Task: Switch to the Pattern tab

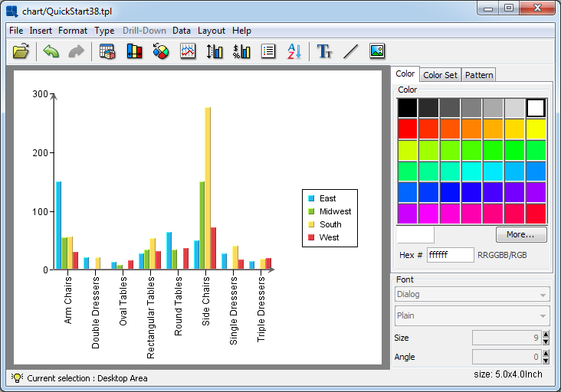Action: coord(479,75)
